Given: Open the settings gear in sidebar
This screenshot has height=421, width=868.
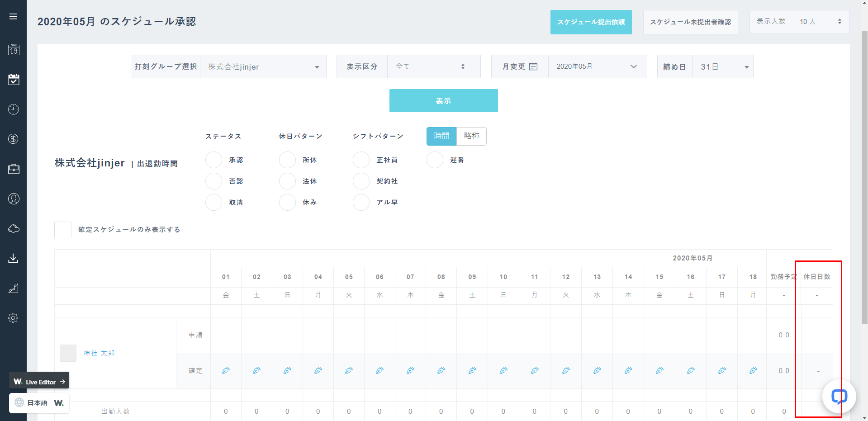Looking at the screenshot, I should point(14,318).
